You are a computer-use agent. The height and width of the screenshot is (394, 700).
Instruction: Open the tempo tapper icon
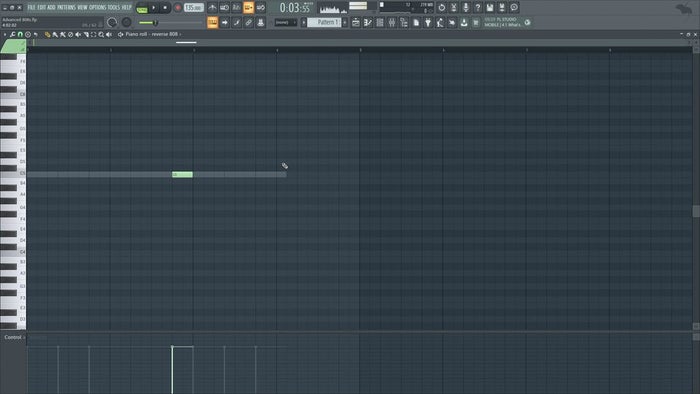[x=440, y=22]
